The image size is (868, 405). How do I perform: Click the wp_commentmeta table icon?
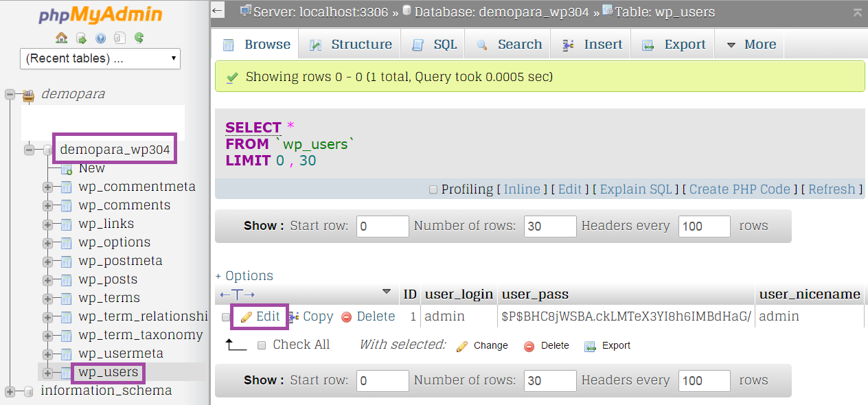tap(67, 187)
